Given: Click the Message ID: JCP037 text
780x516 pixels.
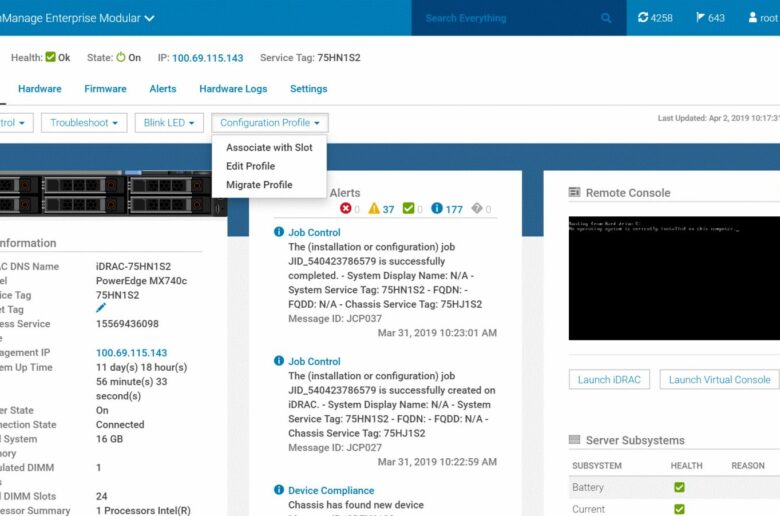Looking at the screenshot, I should (335, 318).
